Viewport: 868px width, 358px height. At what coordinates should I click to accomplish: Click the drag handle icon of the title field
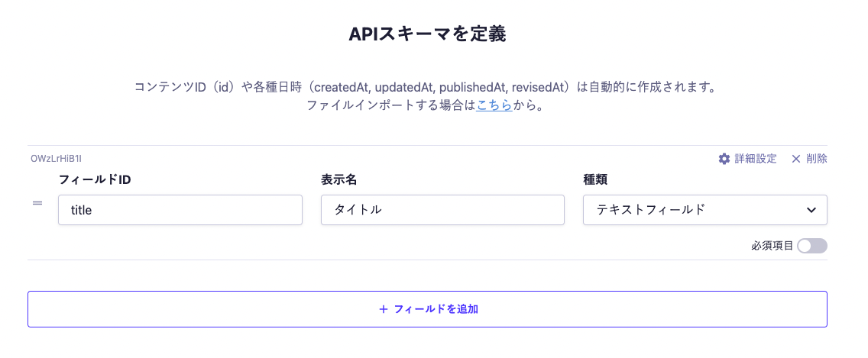37,203
